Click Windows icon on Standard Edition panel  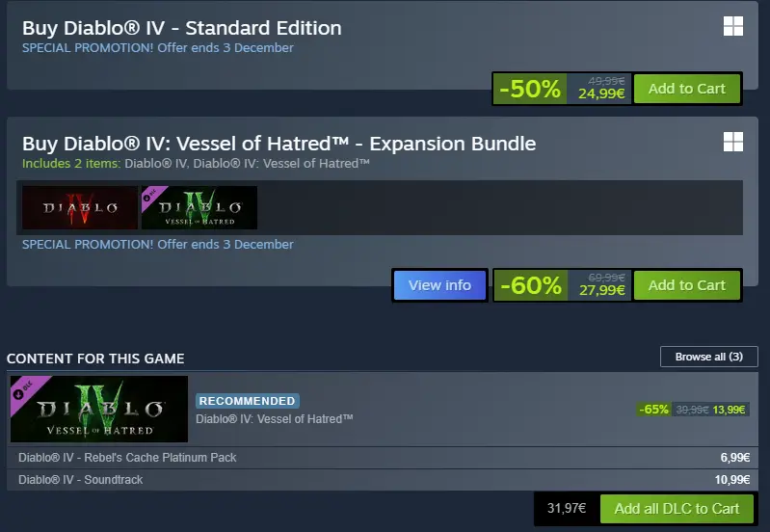pyautogui.click(x=733, y=26)
